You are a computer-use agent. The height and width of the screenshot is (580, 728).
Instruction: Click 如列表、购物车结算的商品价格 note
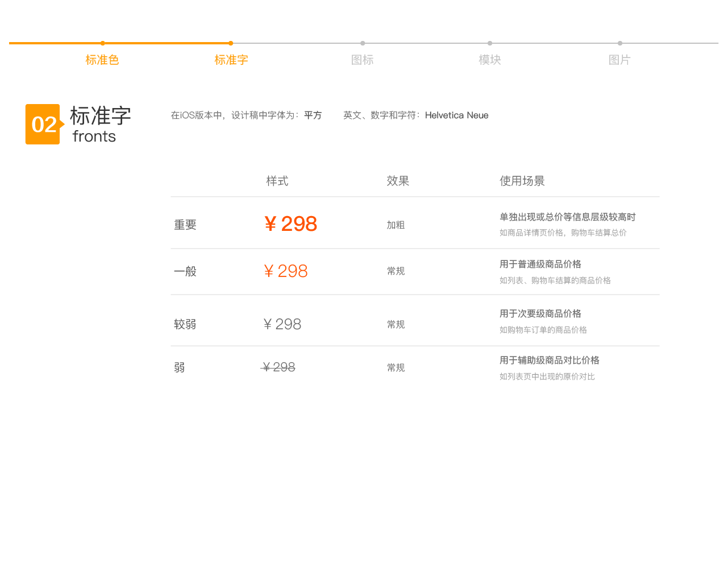coord(555,280)
